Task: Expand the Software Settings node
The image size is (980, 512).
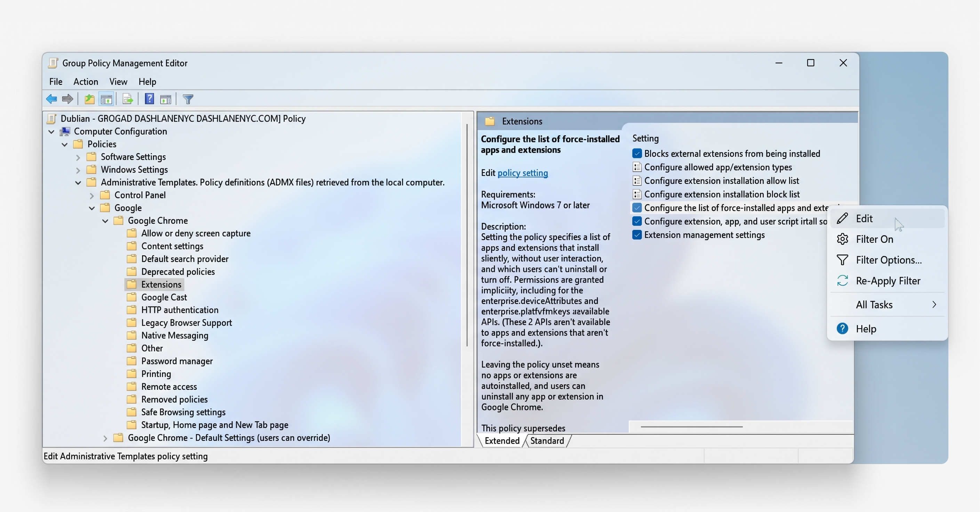Action: [x=78, y=157]
